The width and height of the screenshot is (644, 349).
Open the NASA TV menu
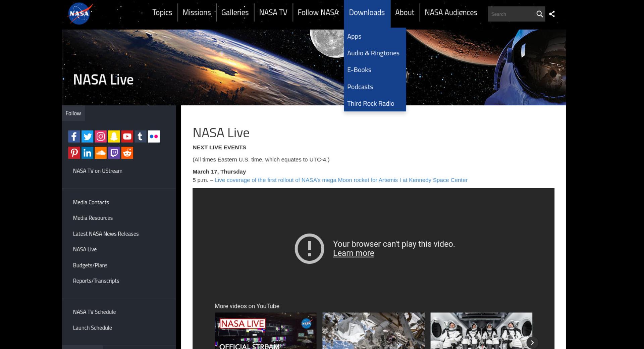273,13
